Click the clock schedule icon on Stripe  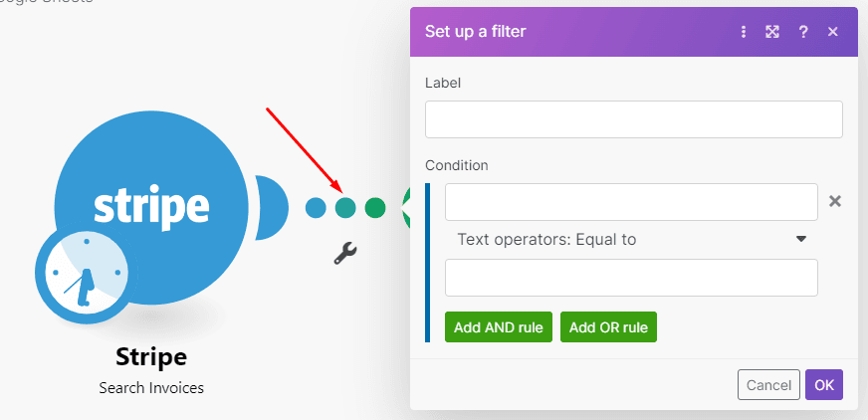coord(84,273)
